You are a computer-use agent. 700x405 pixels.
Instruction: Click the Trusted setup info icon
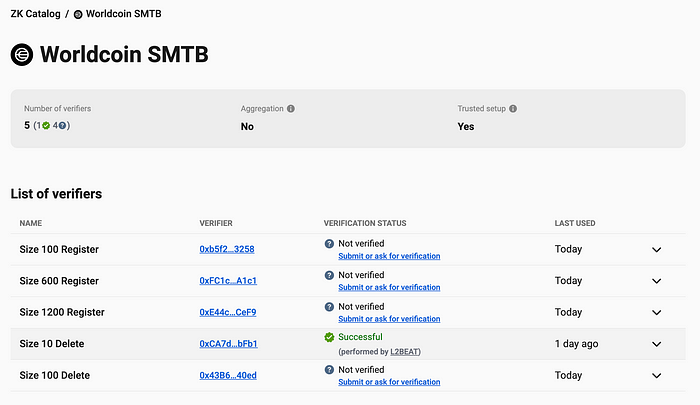tap(513, 109)
